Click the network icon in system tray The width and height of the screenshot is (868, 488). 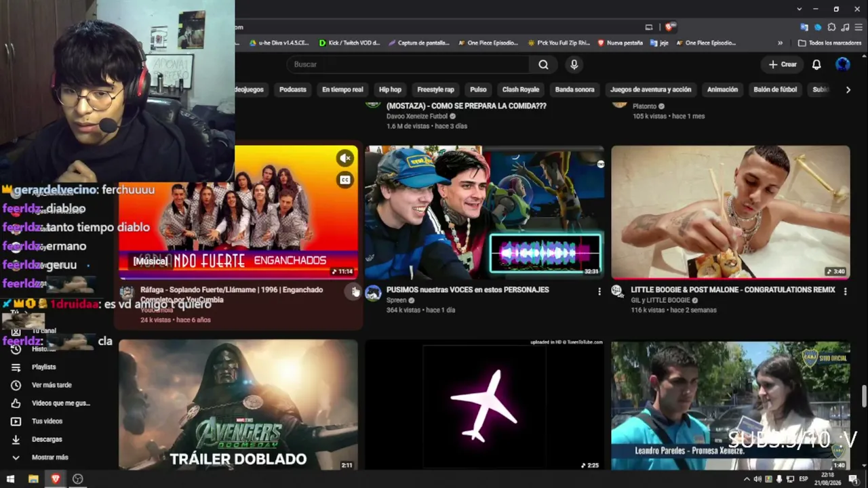tap(790, 479)
